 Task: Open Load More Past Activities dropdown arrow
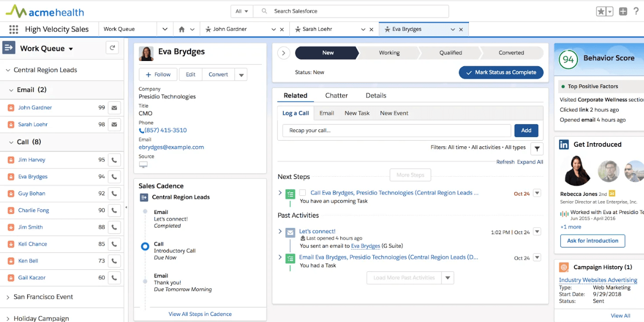448,278
